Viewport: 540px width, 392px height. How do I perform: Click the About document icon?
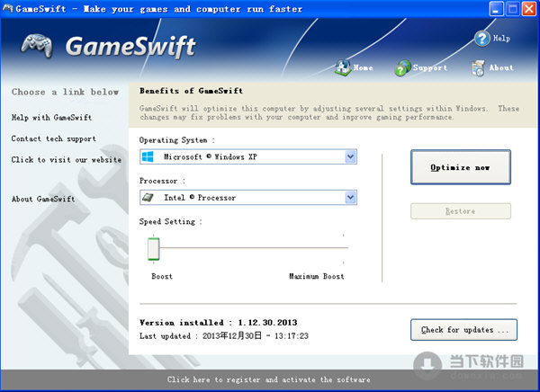[478, 67]
